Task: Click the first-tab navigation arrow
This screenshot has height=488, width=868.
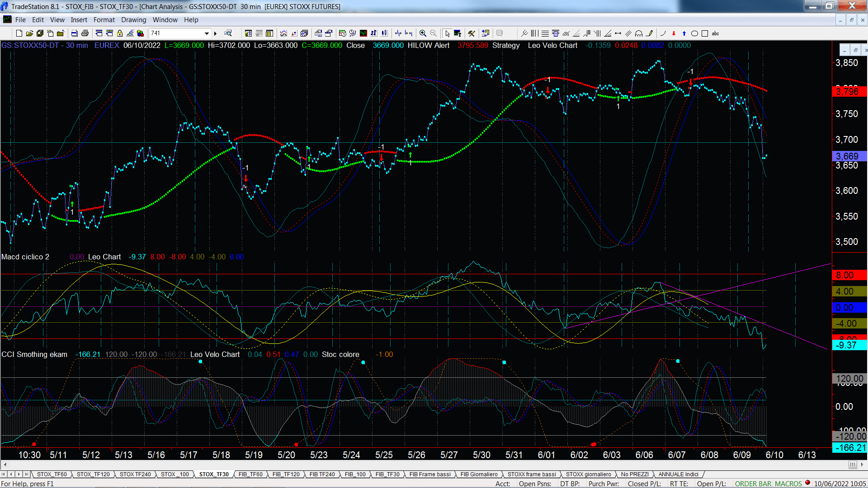Action: [x=4, y=474]
